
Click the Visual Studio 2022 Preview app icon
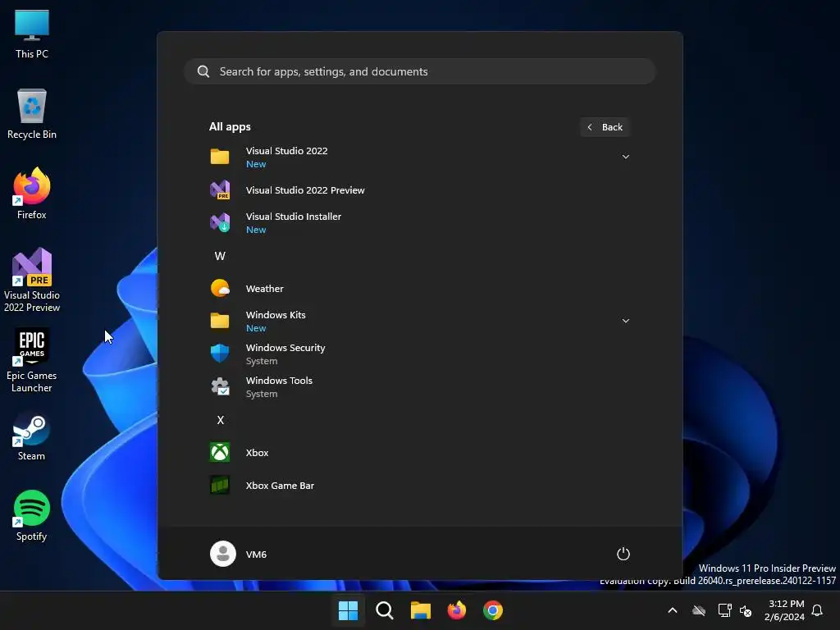(x=220, y=190)
